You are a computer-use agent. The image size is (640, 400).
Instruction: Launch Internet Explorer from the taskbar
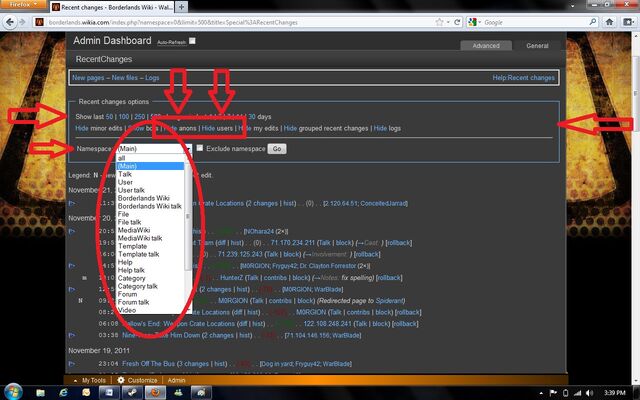click(x=63, y=393)
